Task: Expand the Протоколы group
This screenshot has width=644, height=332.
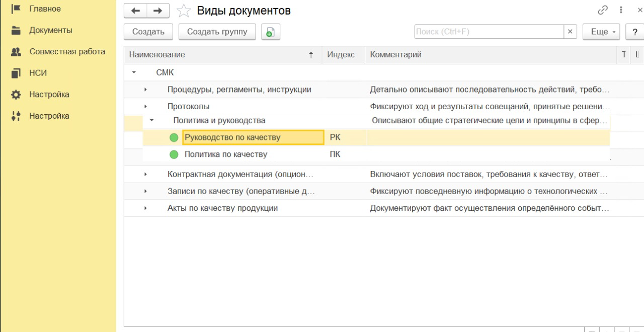Action: (145, 107)
